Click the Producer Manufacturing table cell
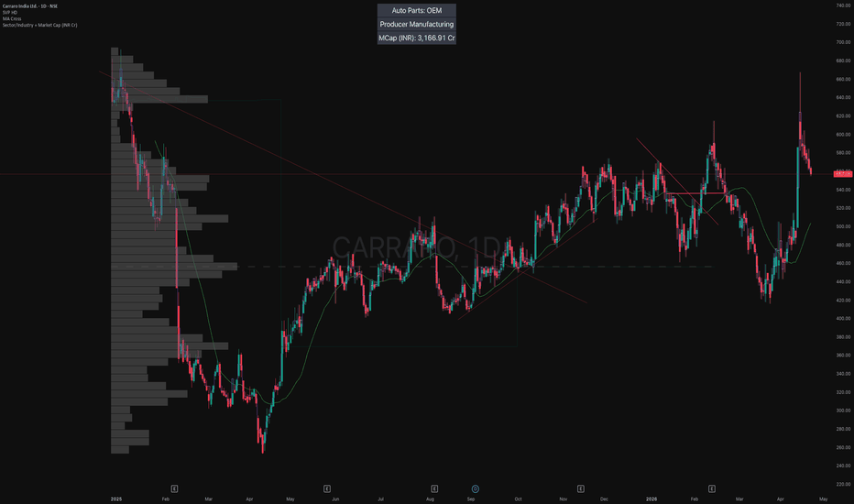Viewport: 854px width, 504px height. 417,24
